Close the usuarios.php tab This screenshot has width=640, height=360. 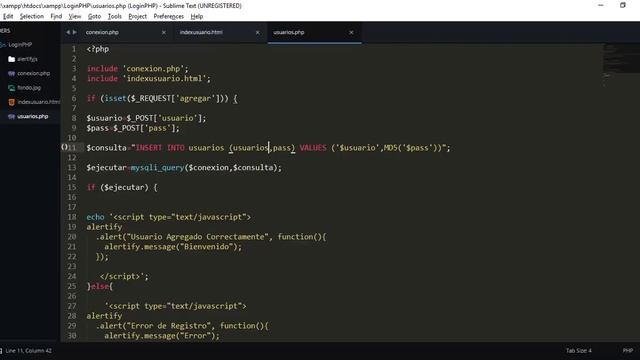[x=351, y=32]
